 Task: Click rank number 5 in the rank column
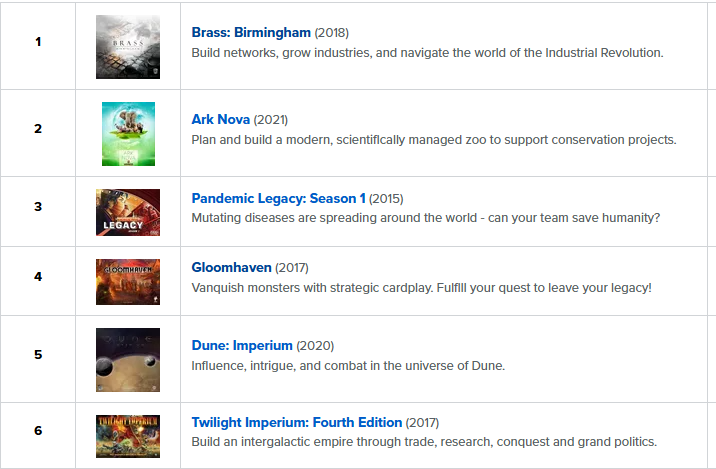click(38, 354)
